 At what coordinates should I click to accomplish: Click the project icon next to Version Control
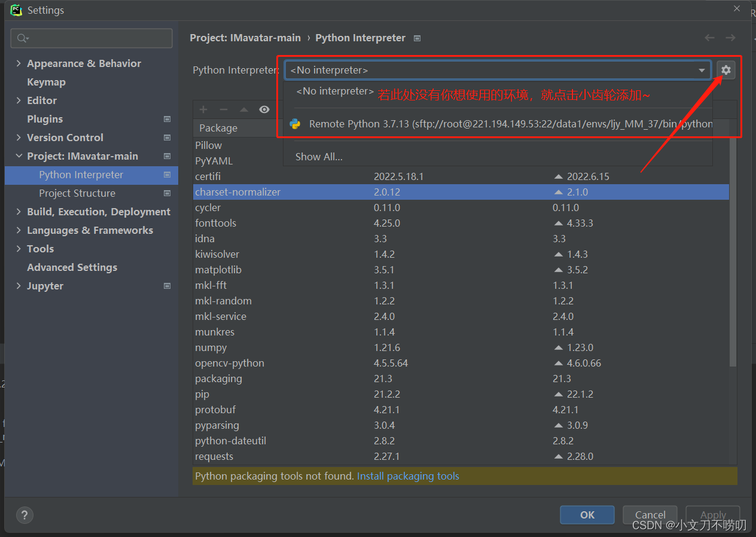[x=167, y=138]
